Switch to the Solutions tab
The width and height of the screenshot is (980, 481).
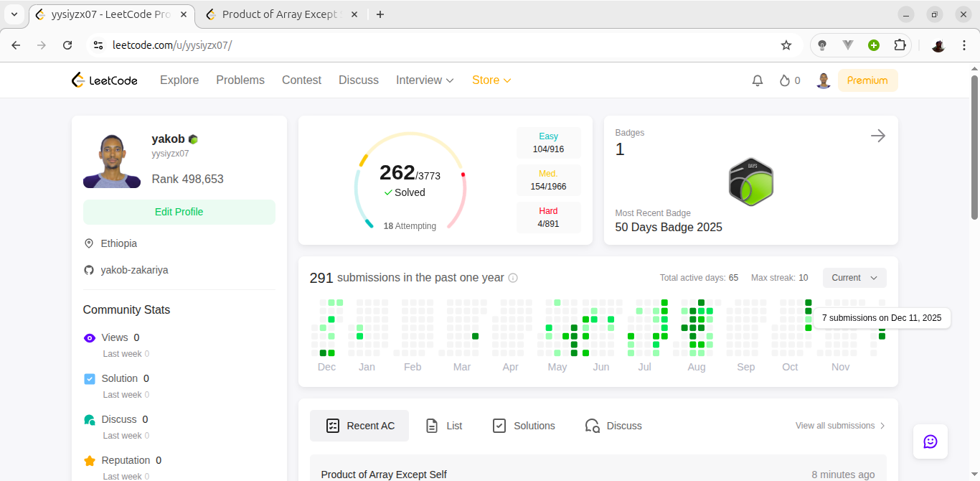click(x=524, y=426)
